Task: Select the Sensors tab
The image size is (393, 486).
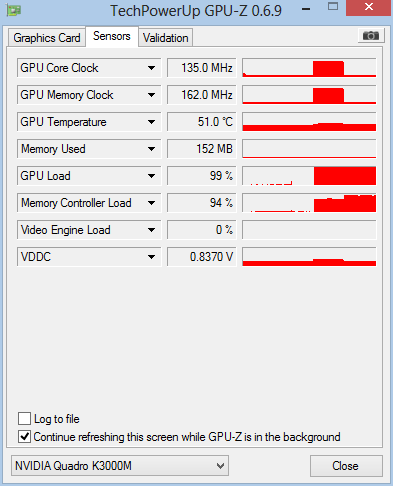Action: tap(112, 36)
